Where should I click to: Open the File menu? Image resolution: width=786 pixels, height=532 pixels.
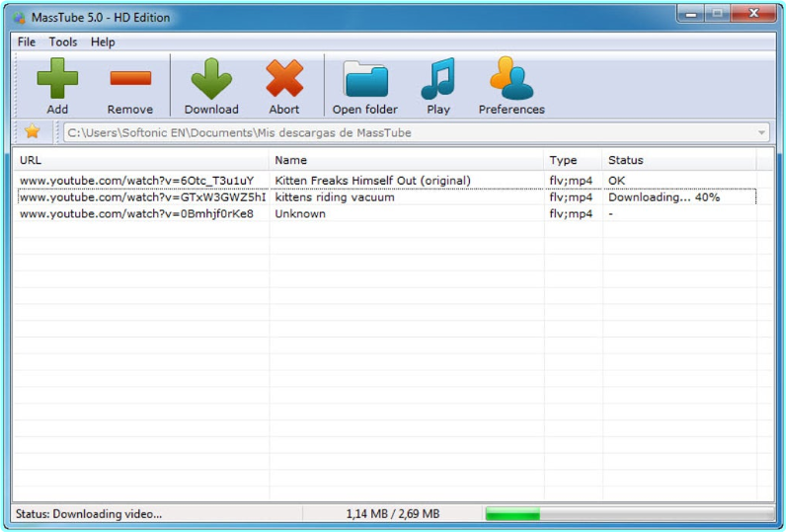point(26,42)
